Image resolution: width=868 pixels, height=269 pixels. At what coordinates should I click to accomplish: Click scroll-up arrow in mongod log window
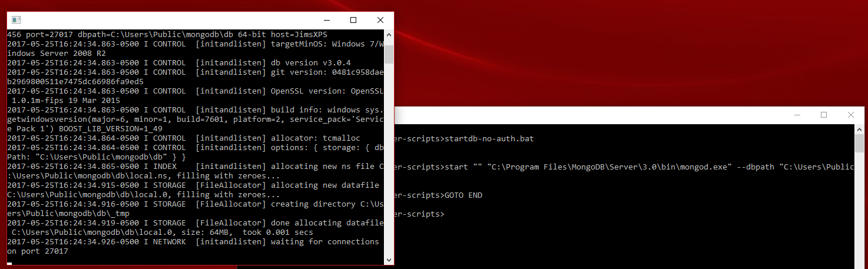tap(389, 35)
